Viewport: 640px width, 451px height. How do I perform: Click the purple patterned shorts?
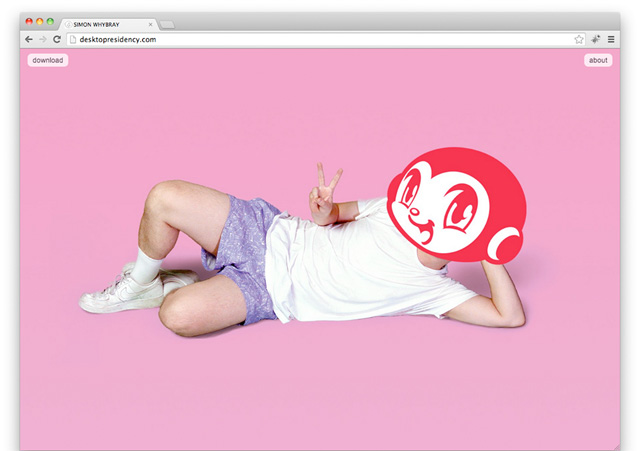click(x=245, y=250)
